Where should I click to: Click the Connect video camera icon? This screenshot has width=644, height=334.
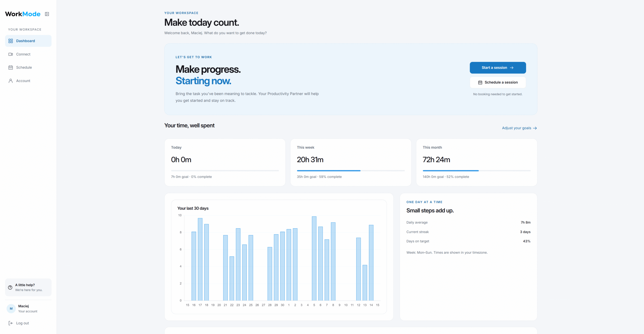pyautogui.click(x=11, y=54)
